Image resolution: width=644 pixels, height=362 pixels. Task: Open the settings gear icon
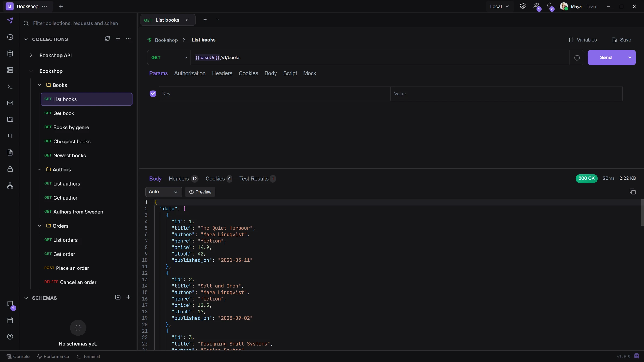coord(523,6)
